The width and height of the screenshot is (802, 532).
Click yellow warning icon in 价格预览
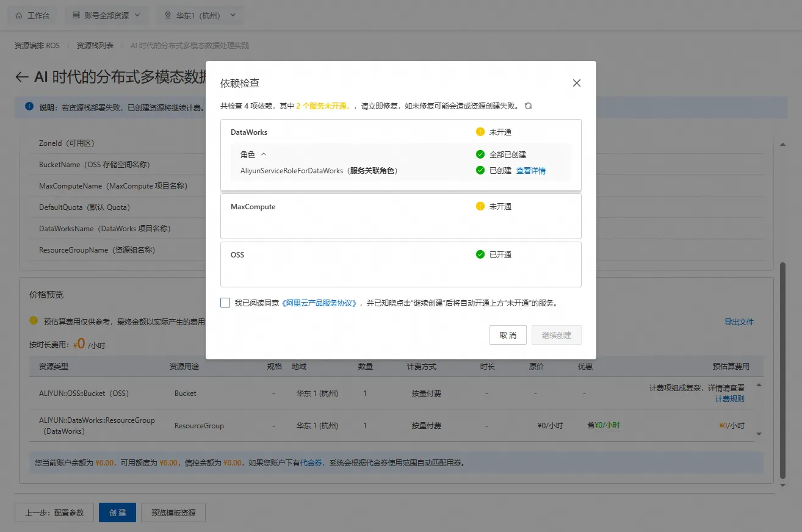(34, 320)
